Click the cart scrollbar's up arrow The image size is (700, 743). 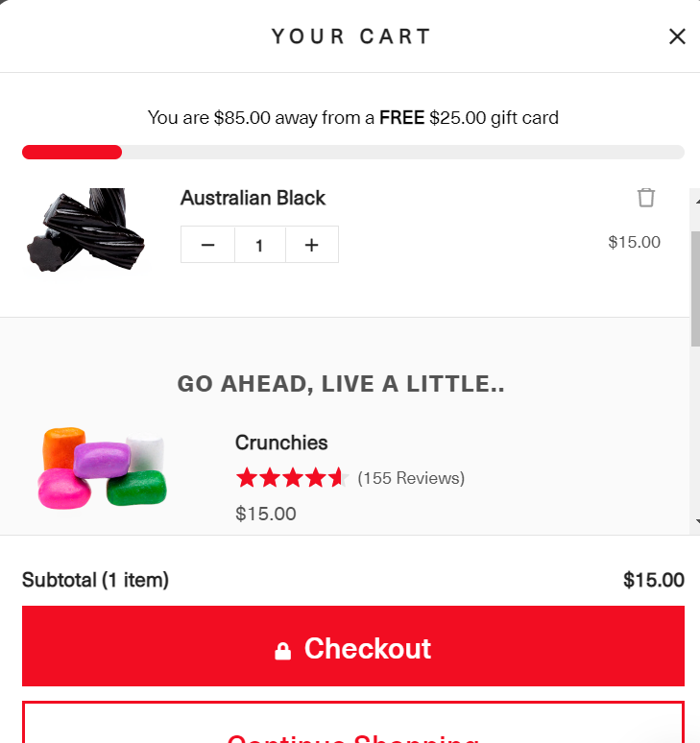(696, 202)
